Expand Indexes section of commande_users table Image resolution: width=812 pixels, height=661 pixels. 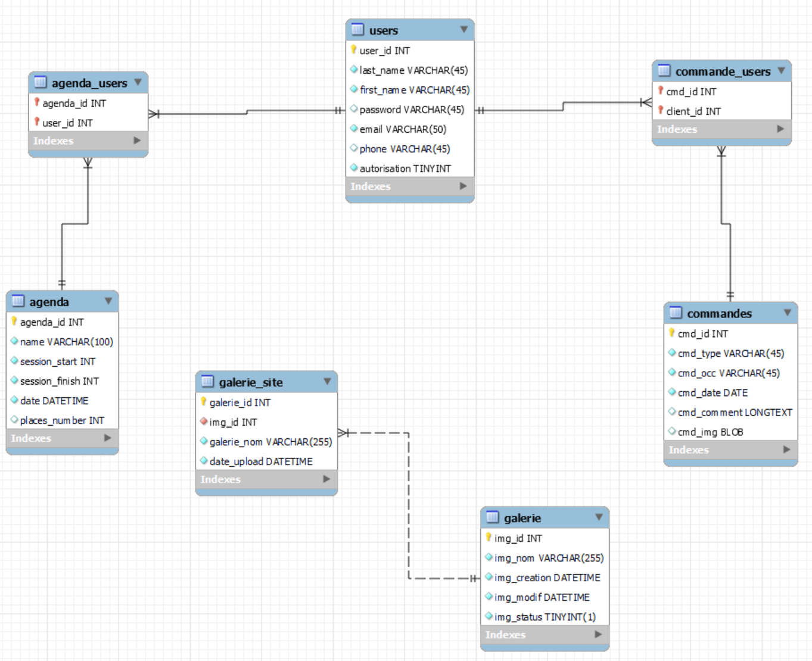[x=781, y=129]
